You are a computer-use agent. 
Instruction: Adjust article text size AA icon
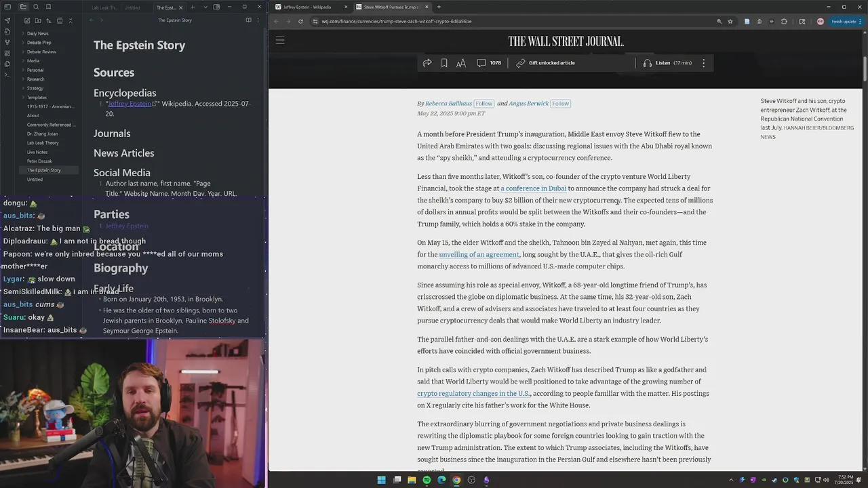tap(461, 63)
